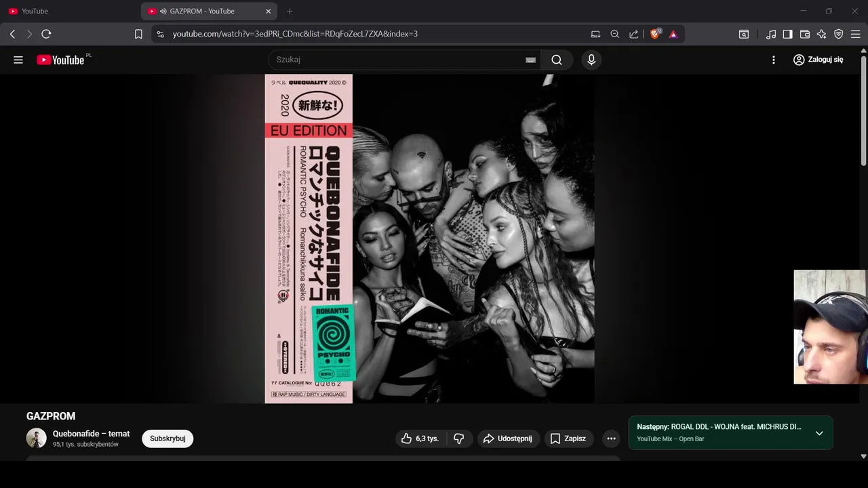Click the YouTube Mix – Open Bar label
The height and width of the screenshot is (488, 868).
670,439
